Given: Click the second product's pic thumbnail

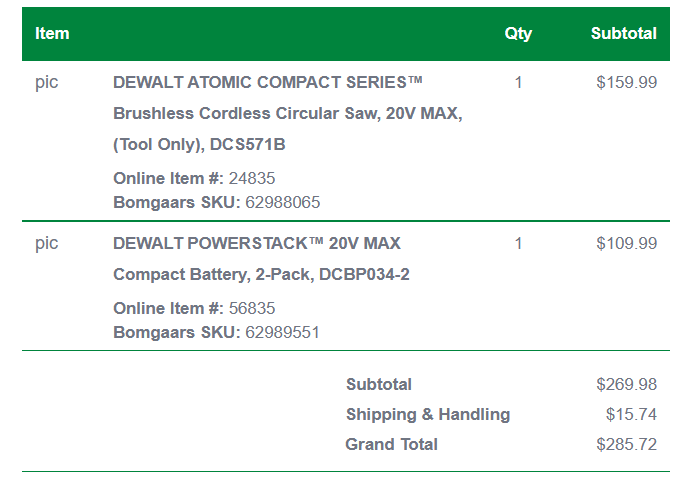Looking at the screenshot, I should [x=47, y=243].
